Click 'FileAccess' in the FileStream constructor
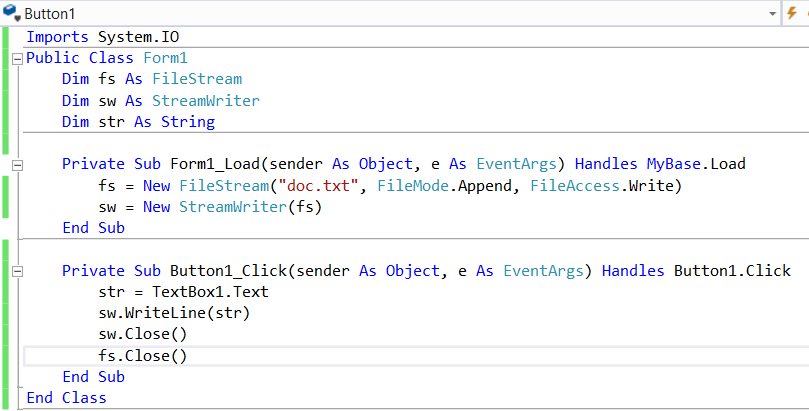 (x=575, y=186)
